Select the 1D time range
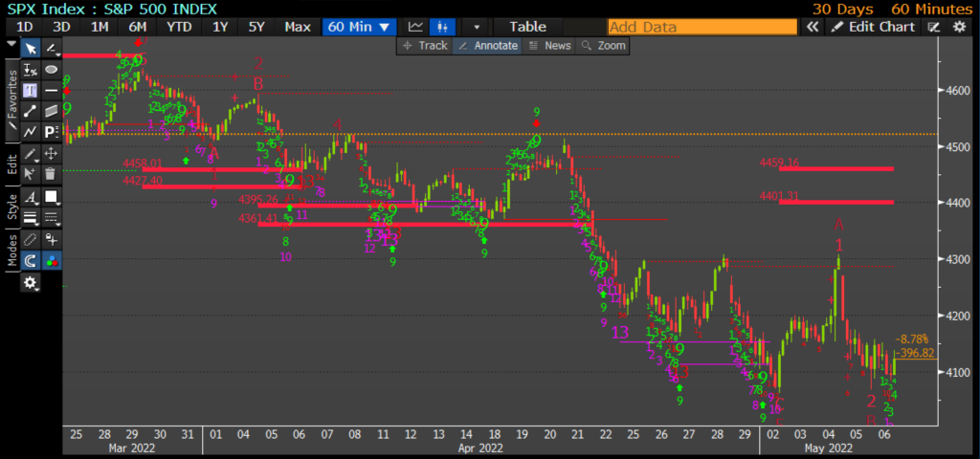This screenshot has height=459, width=980. (25, 27)
